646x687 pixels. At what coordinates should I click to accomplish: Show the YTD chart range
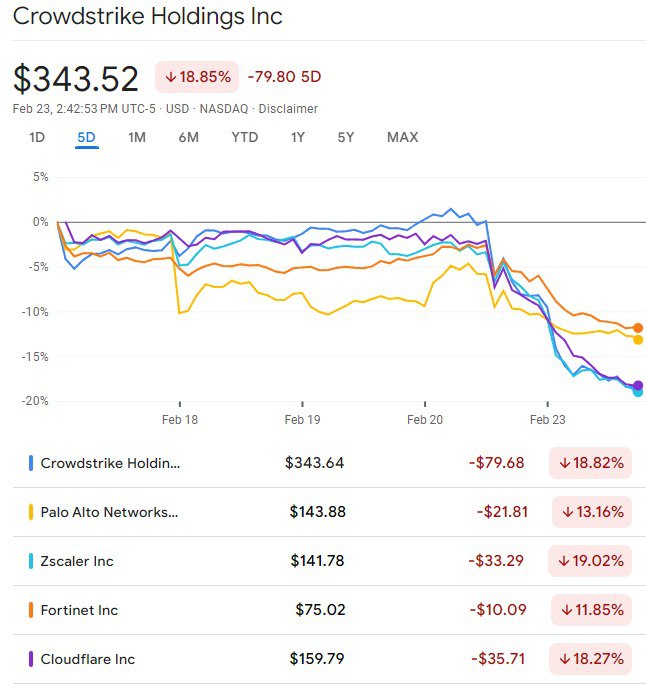[244, 137]
